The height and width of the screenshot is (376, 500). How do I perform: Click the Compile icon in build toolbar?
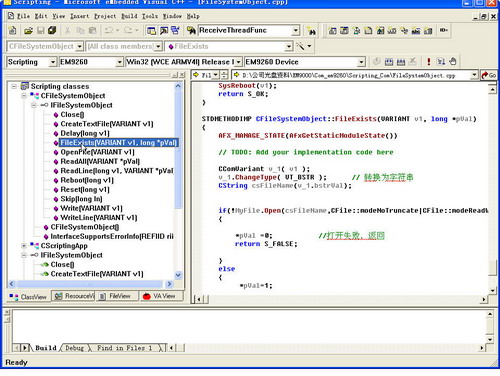(x=377, y=62)
